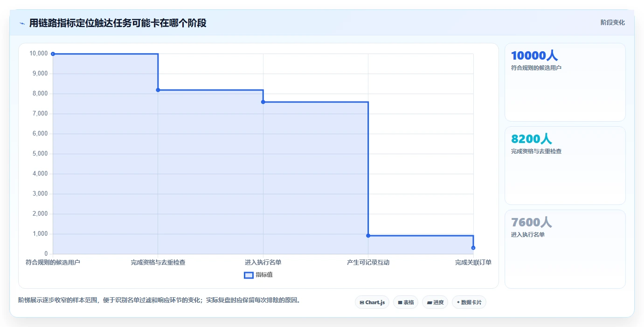The width and height of the screenshot is (644, 327).
Task: Click the blue 指标值 legend swatch
Action: [249, 275]
